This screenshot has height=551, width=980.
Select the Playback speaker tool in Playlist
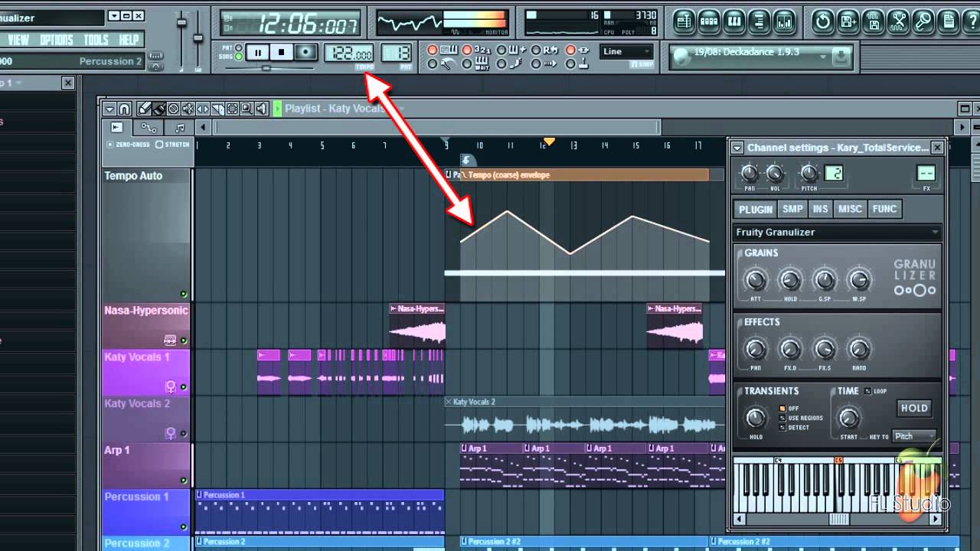tap(262, 109)
